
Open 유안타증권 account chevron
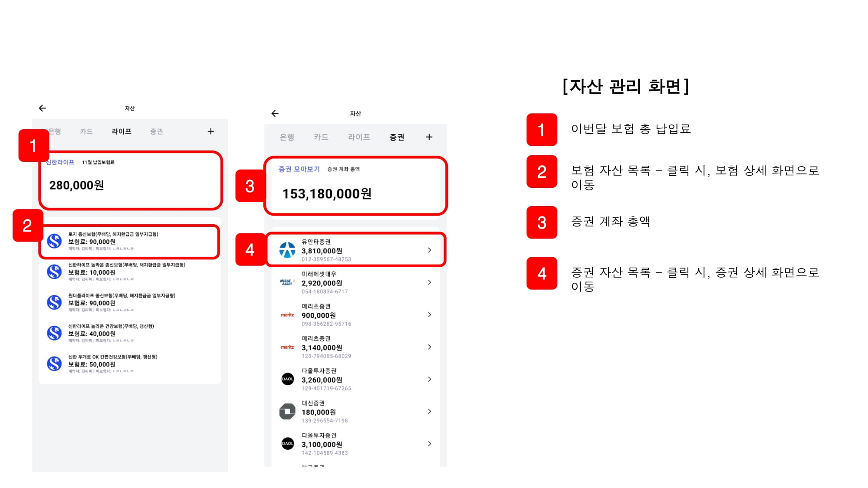pos(429,250)
